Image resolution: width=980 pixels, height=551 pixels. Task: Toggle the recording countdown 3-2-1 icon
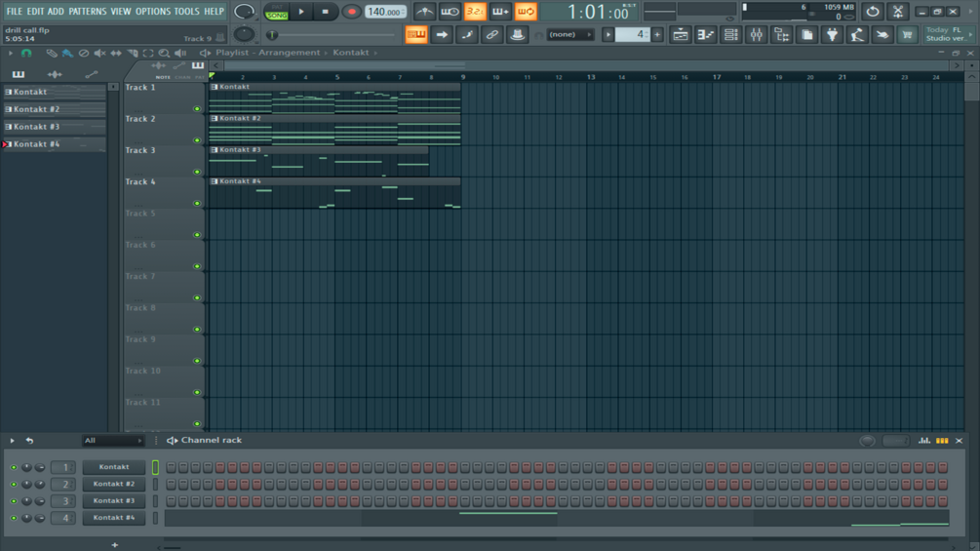pyautogui.click(x=475, y=12)
